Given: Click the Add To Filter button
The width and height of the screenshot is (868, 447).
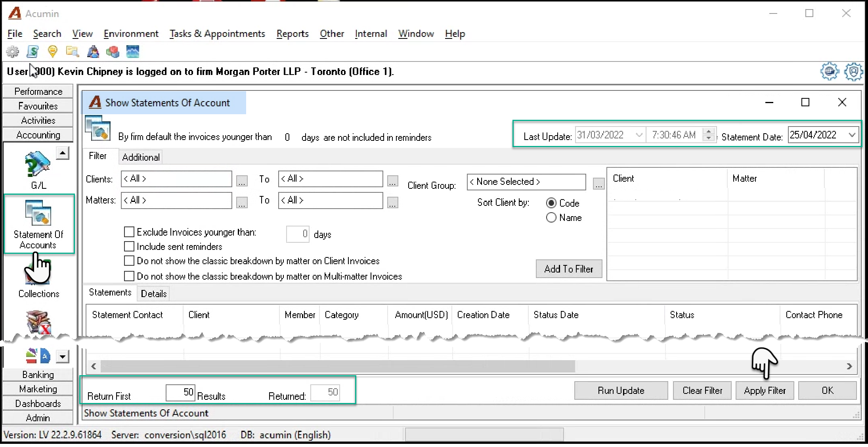Looking at the screenshot, I should [x=569, y=269].
